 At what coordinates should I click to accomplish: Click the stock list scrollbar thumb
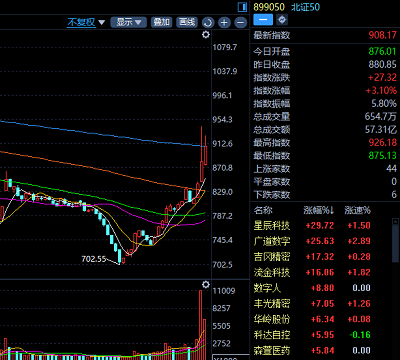[x=395, y=245]
